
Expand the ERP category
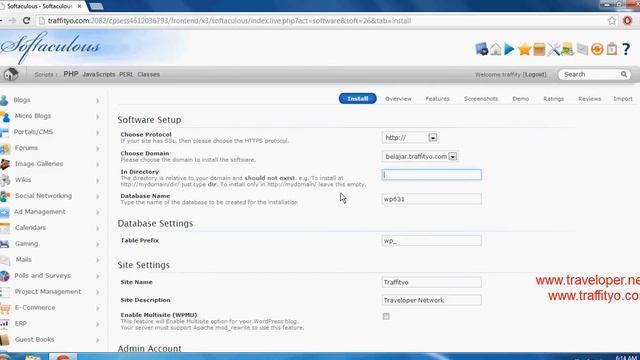point(98,324)
